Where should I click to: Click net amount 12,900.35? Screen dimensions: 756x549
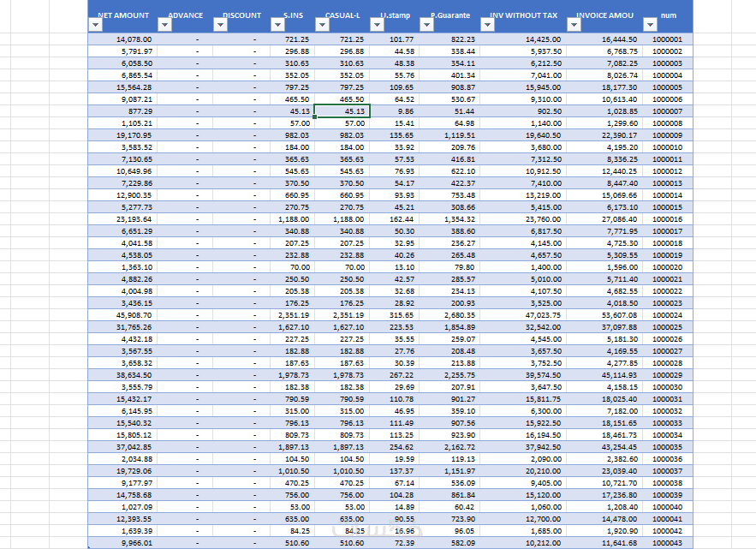(x=123, y=195)
